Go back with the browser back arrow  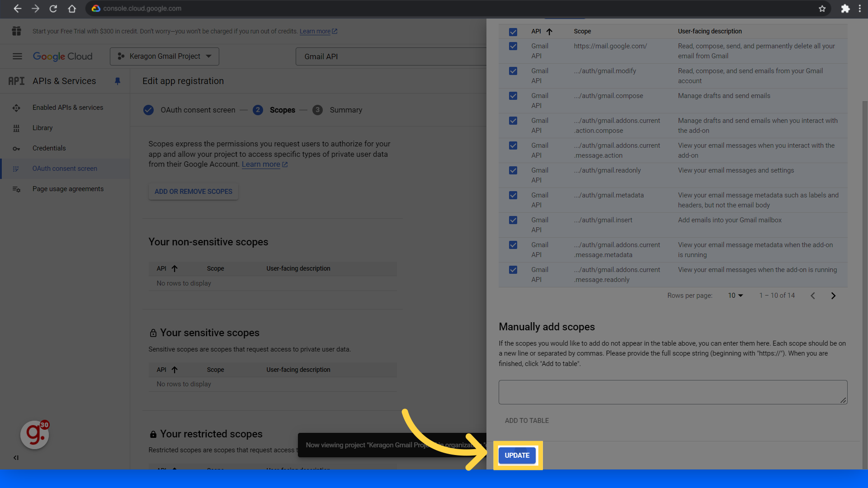(x=17, y=9)
